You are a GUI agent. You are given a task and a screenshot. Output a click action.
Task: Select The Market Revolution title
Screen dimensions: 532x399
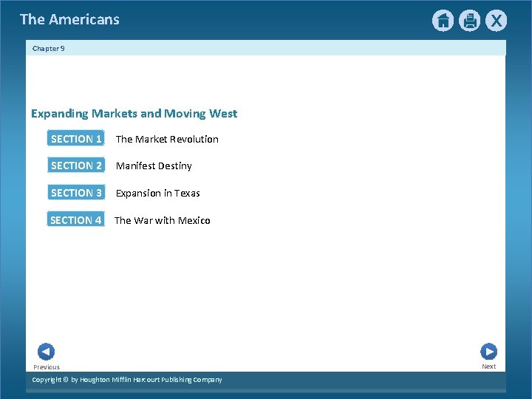167,139
